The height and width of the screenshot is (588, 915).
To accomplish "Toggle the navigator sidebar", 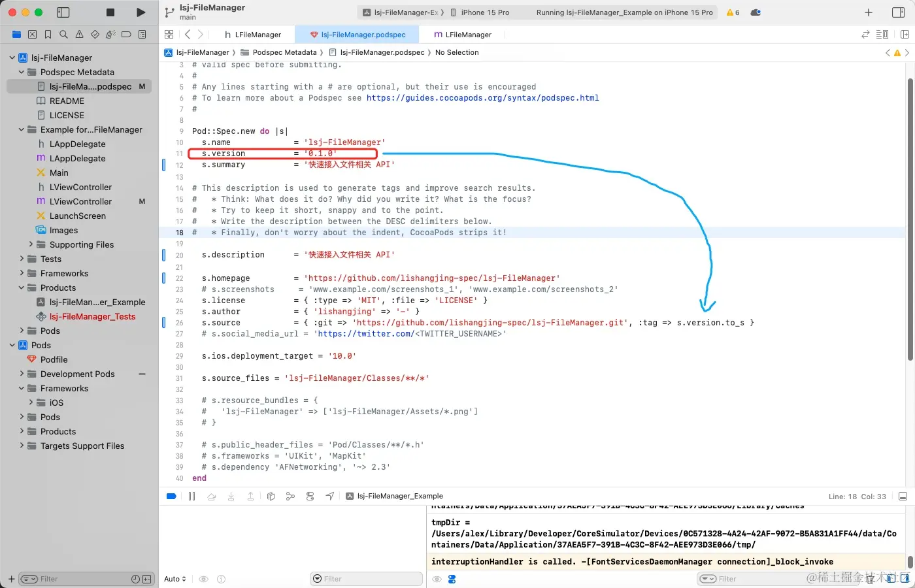I will [x=63, y=12].
